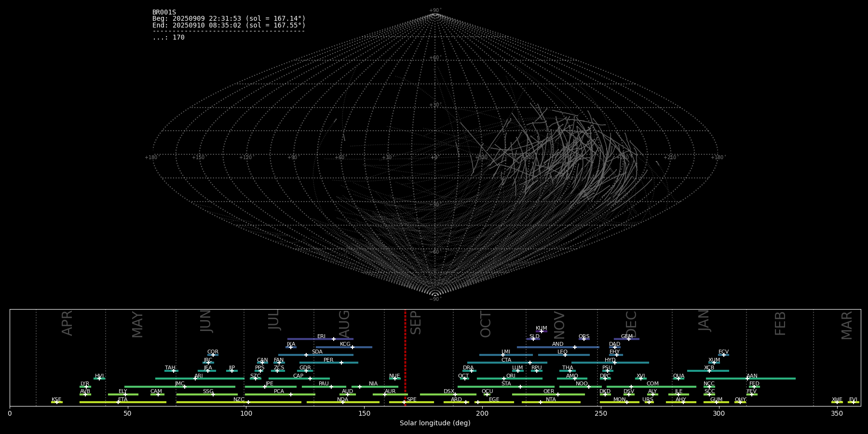
Task: Click the NTA shower activity bar
Action: click(x=551, y=402)
